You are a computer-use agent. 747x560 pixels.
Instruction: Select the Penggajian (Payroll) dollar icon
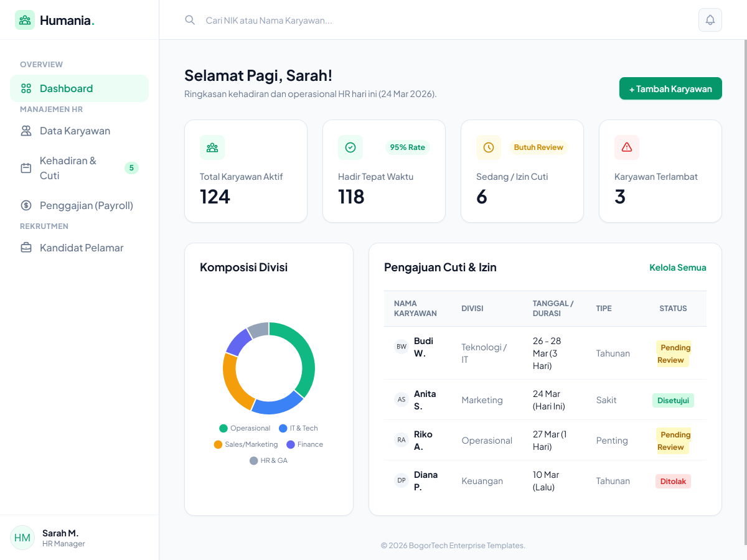26,205
